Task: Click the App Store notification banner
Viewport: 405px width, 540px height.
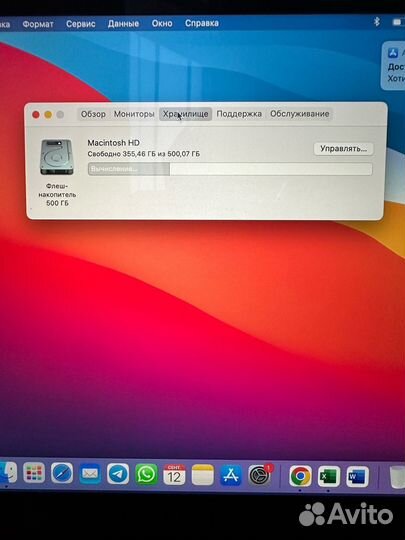Action: tap(393, 66)
